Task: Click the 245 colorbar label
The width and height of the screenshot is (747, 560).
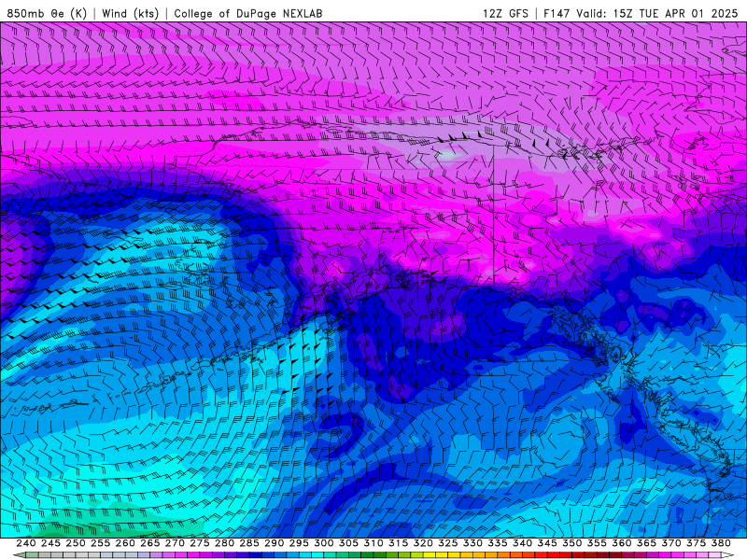Action: pyautogui.click(x=50, y=543)
